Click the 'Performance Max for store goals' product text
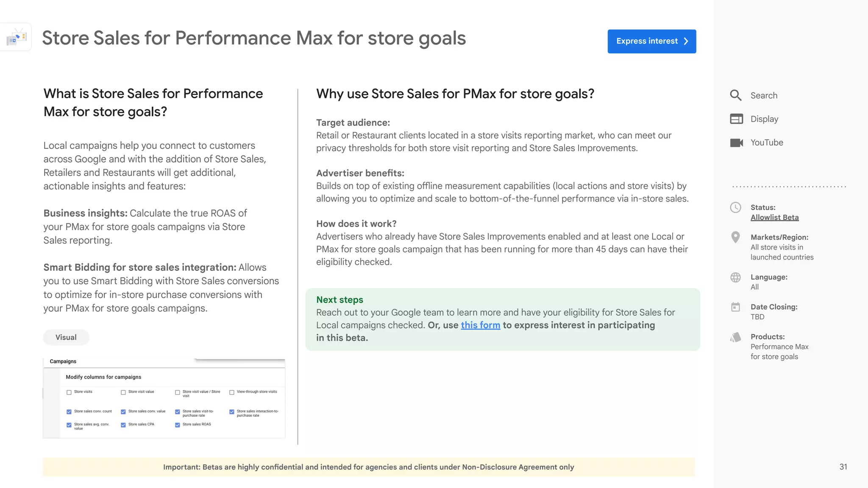 pos(779,352)
